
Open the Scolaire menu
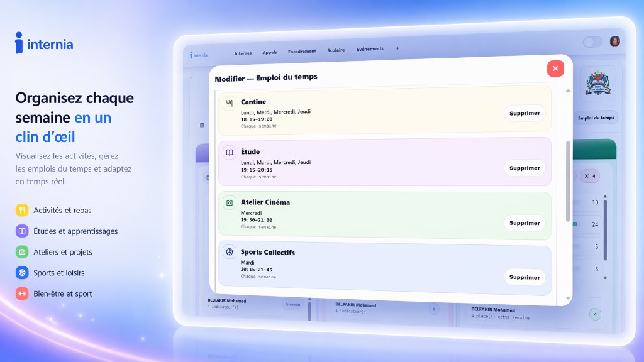coord(336,50)
